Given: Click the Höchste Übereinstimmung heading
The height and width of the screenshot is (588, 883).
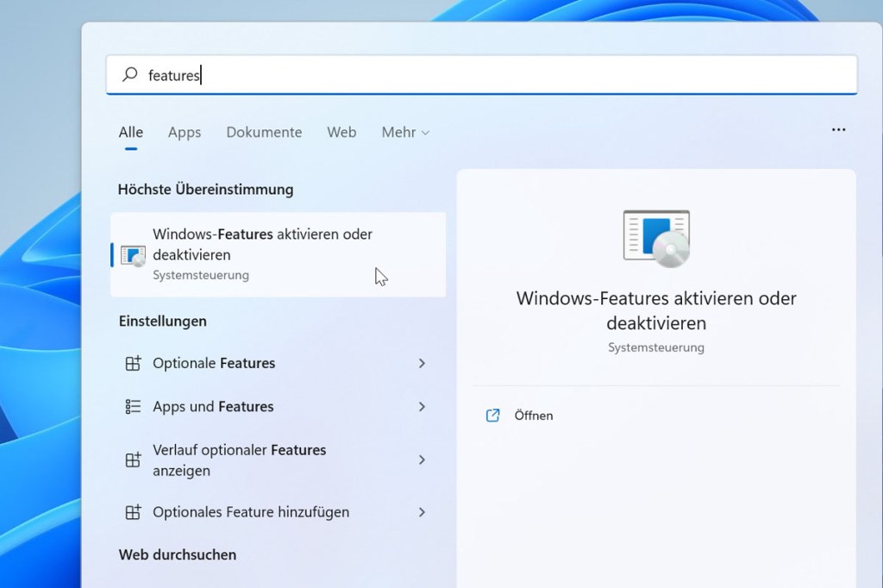Looking at the screenshot, I should (x=205, y=189).
